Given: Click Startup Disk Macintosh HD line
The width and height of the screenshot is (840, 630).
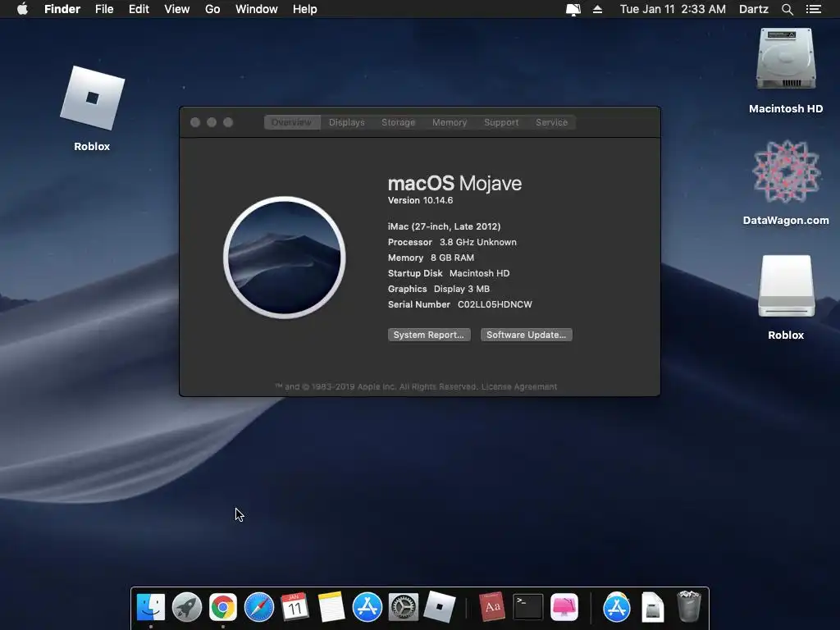Looking at the screenshot, I should (449, 273).
